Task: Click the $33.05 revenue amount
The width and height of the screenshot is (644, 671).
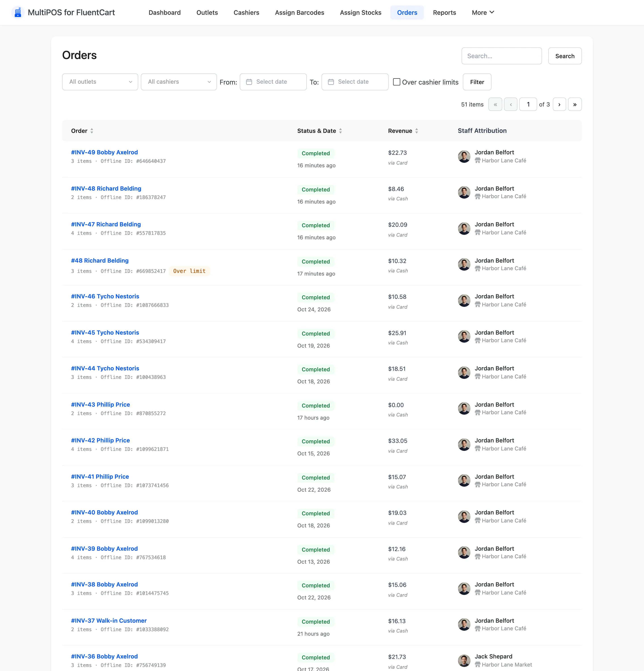Action: point(398,441)
